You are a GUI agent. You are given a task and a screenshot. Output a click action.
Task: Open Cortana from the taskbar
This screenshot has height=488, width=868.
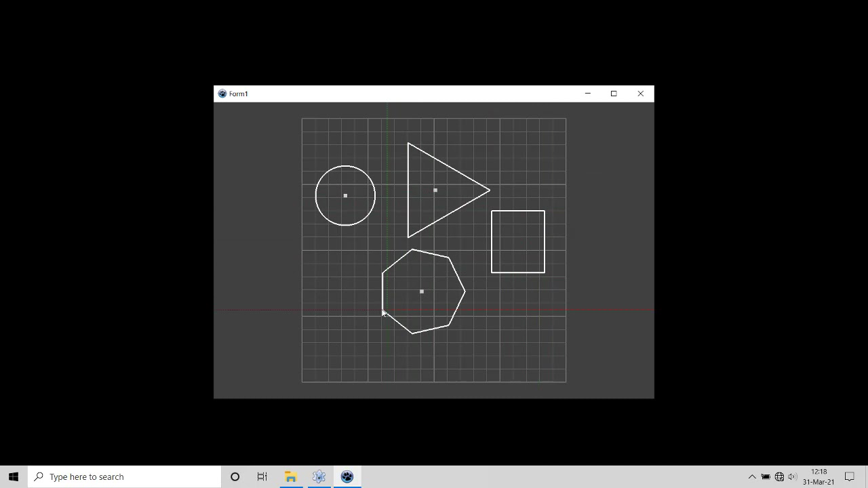coord(235,476)
